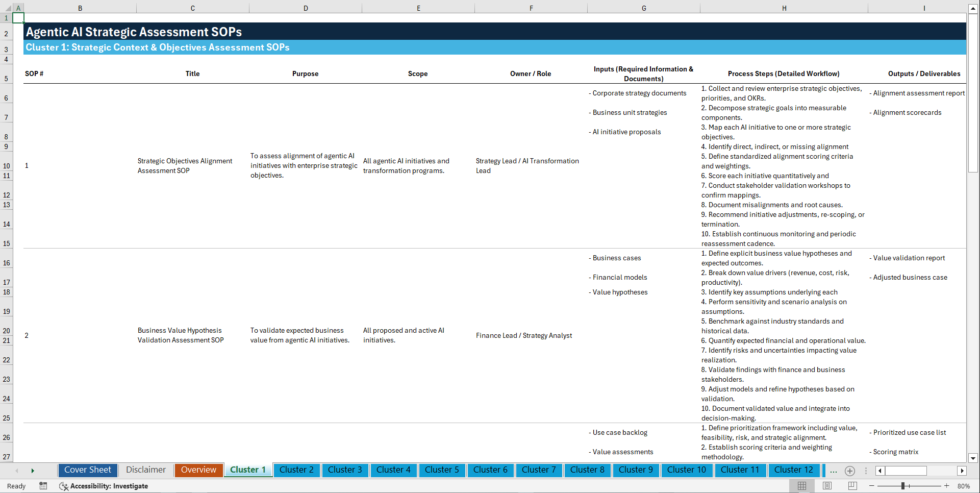980x493 pixels.
Task: Zoom out using the minus icon
Action: (x=872, y=486)
